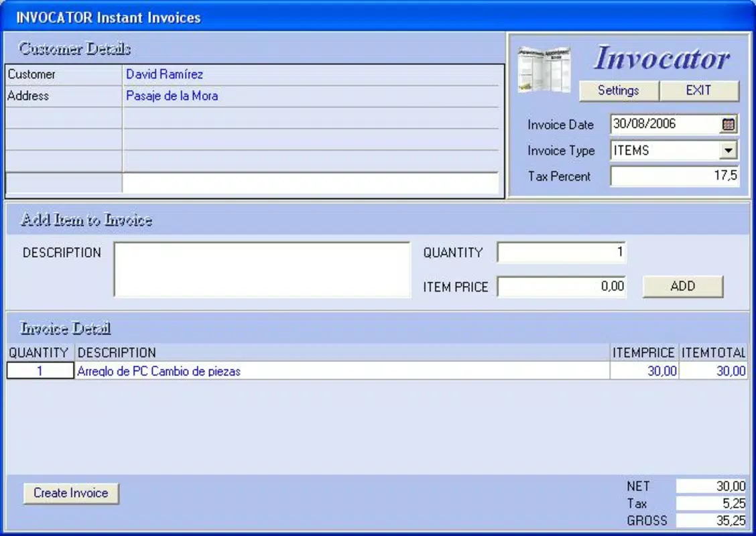The height and width of the screenshot is (536, 756).
Task: Click the Tax Percent field showing 17,5
Action: coord(674,176)
